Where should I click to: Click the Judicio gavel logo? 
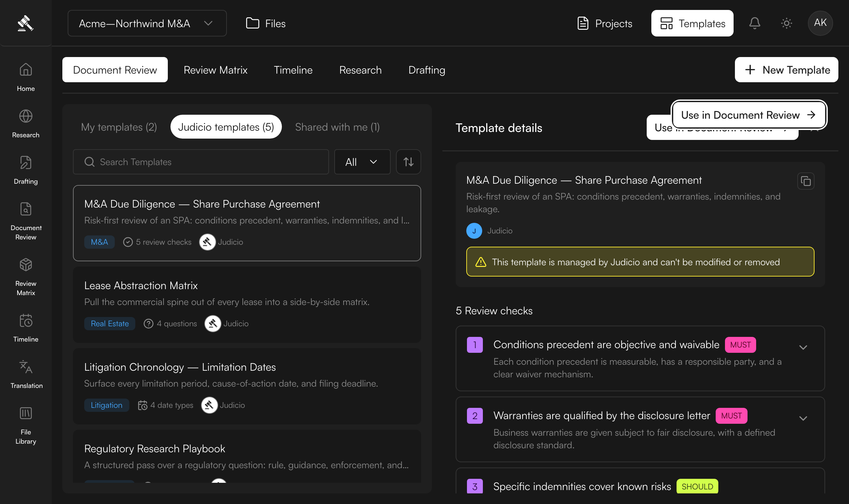[x=26, y=23]
